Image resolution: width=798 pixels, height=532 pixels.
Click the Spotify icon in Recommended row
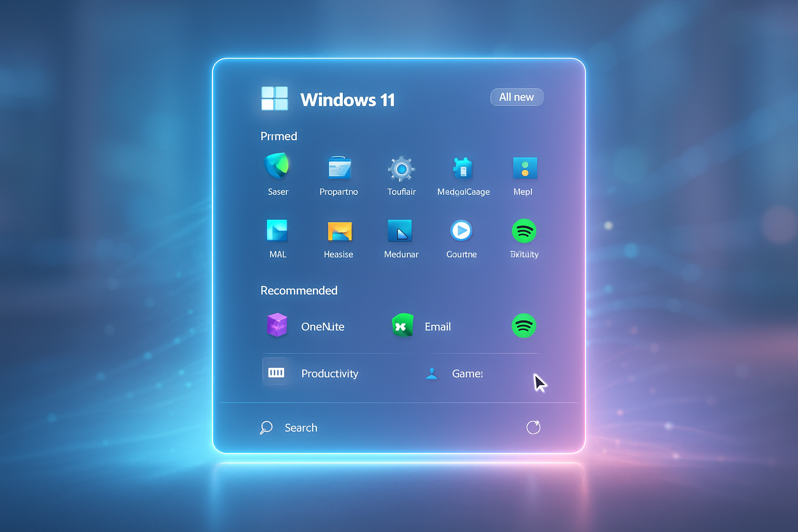(x=524, y=326)
